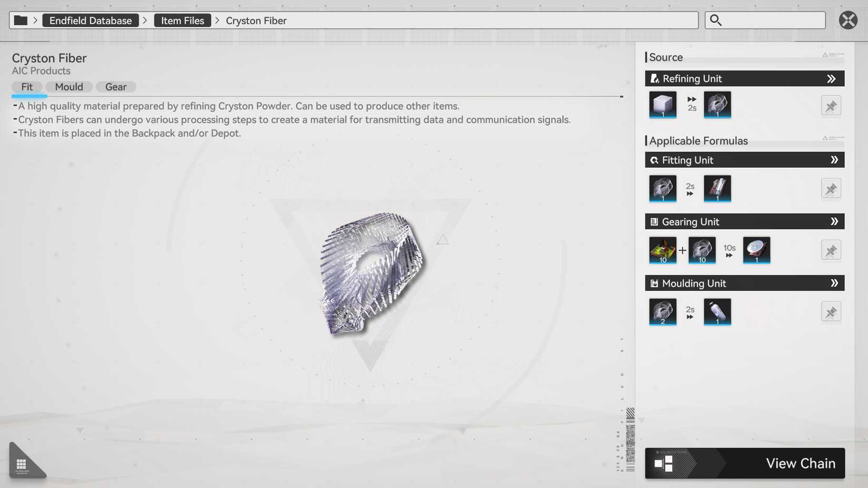Go back to Item Files in the breadcrumb

pos(182,20)
